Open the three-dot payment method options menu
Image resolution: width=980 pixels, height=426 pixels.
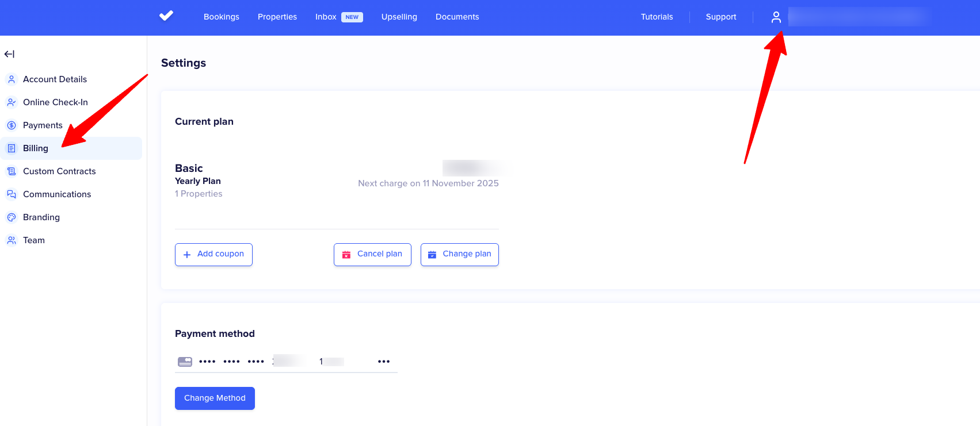tap(384, 362)
